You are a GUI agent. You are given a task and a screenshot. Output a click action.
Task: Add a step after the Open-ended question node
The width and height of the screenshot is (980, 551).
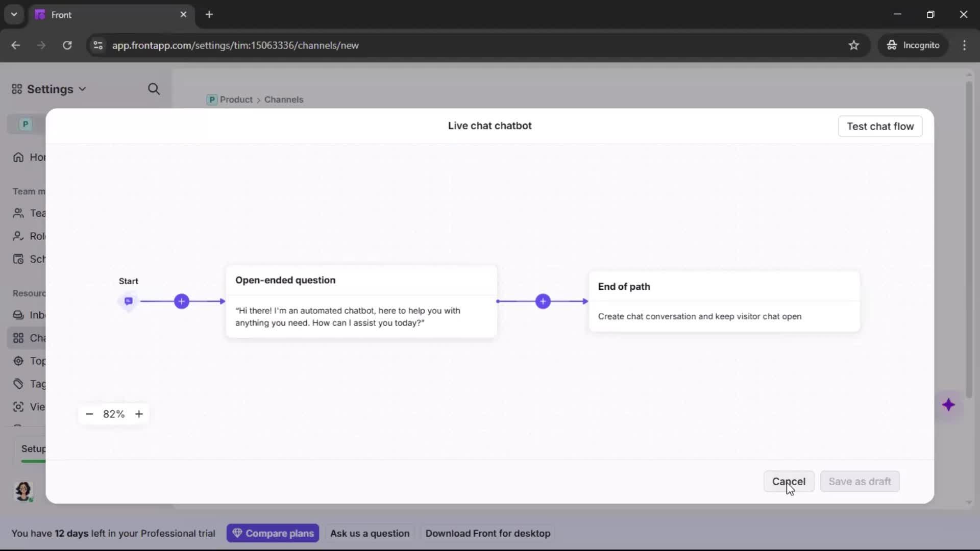point(543,301)
